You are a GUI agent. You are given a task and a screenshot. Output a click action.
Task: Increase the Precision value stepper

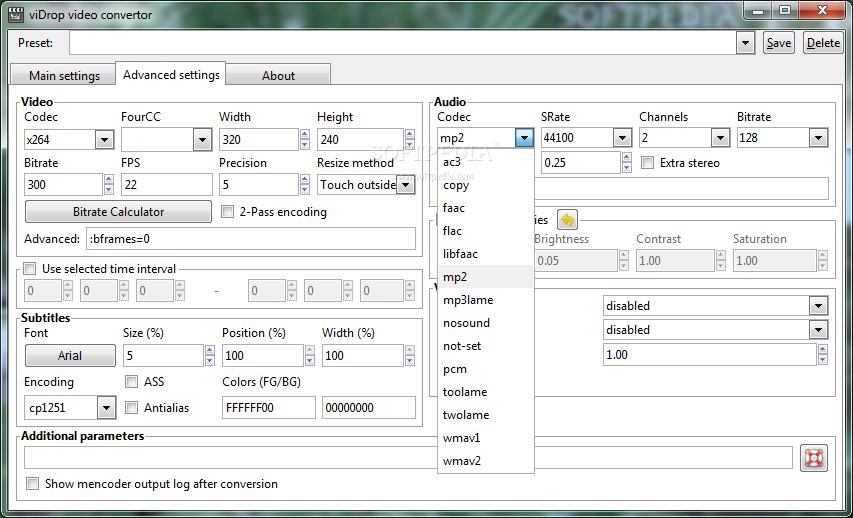coord(305,180)
